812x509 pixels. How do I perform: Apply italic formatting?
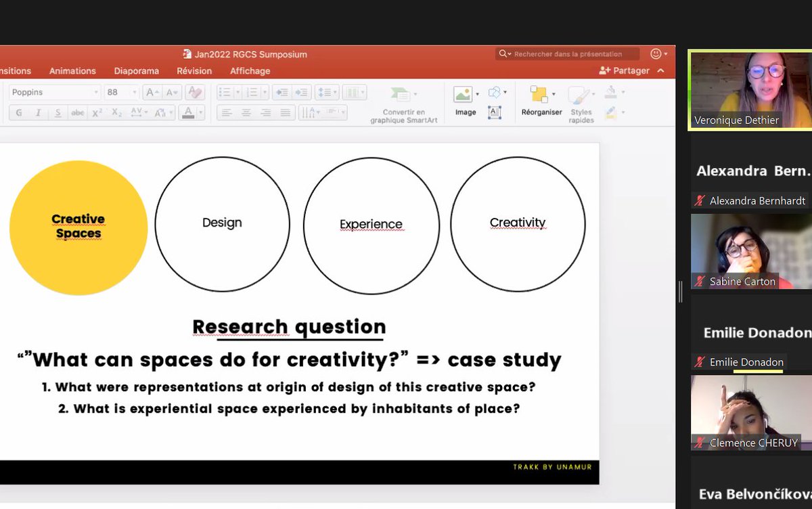pos(38,113)
